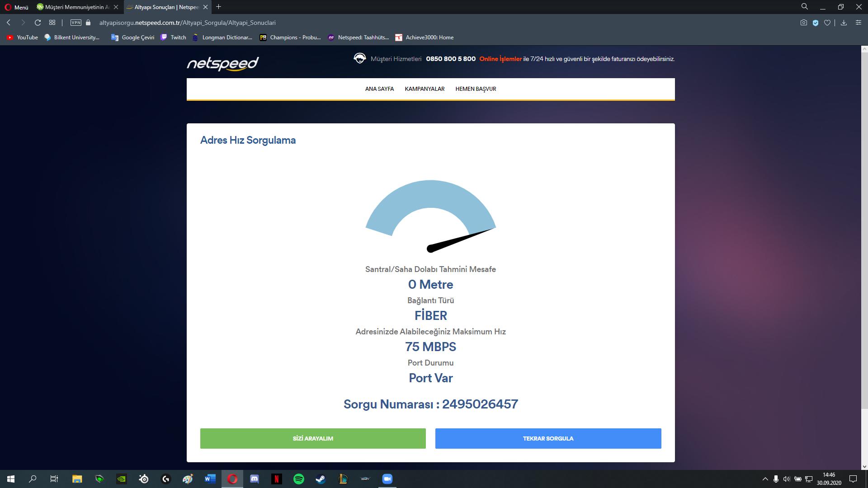Select the Sorgu Numarası text
The image size is (868, 488).
(430, 404)
